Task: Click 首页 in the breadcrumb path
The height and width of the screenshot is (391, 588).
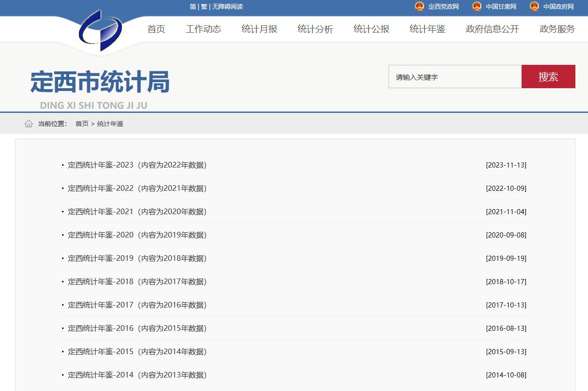Action: pos(82,124)
